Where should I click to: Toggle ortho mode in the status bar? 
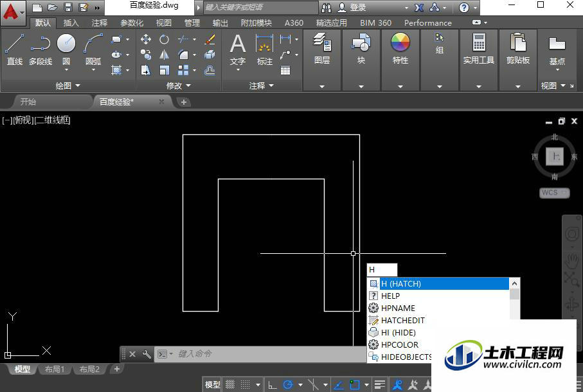[273, 384]
